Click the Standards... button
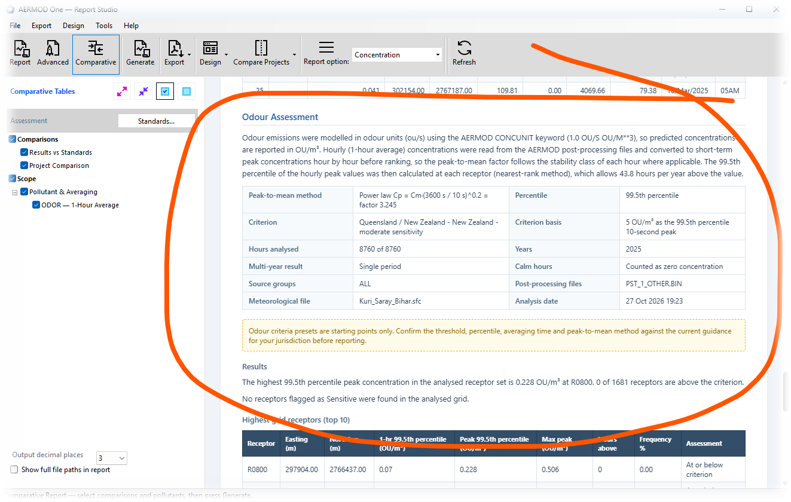Image resolution: width=791 pixels, height=502 pixels. coord(156,121)
